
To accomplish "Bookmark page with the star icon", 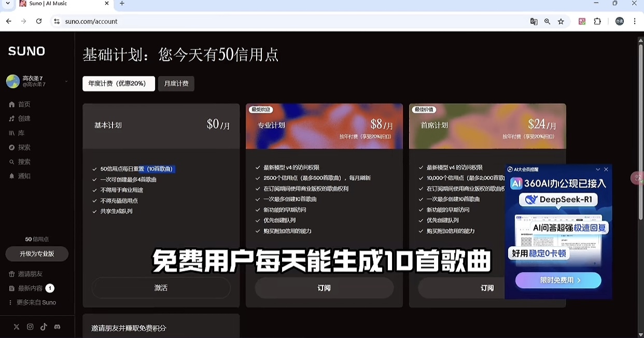I will [x=561, y=21].
